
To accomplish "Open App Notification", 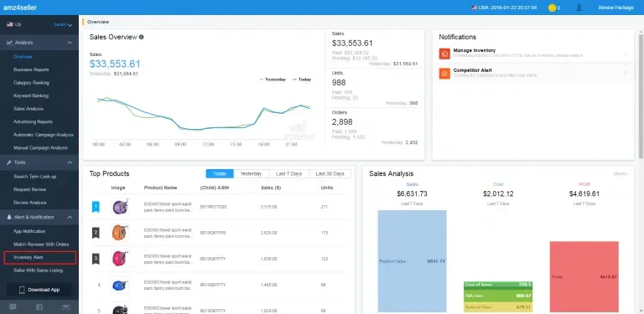I will coord(29,231).
